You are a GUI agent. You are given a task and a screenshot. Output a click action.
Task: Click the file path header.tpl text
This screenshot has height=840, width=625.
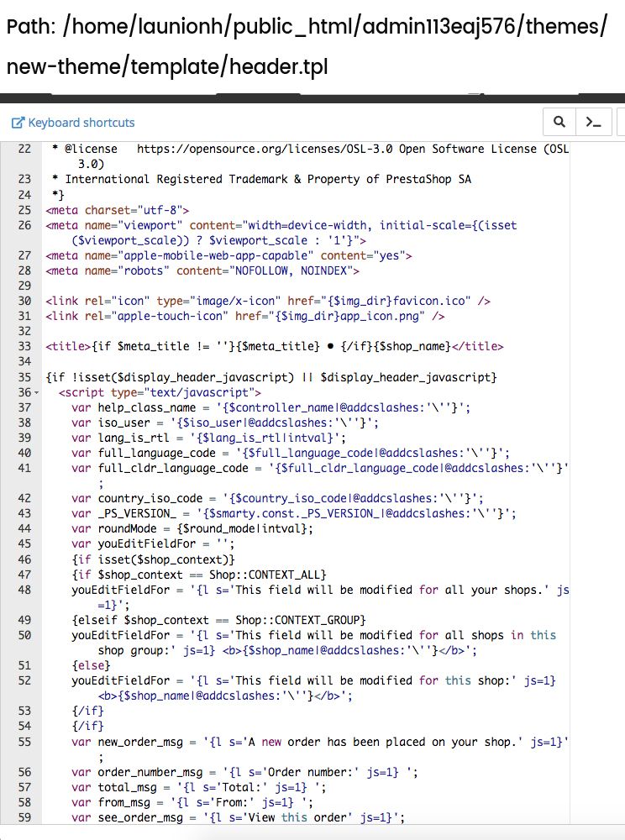point(279,66)
